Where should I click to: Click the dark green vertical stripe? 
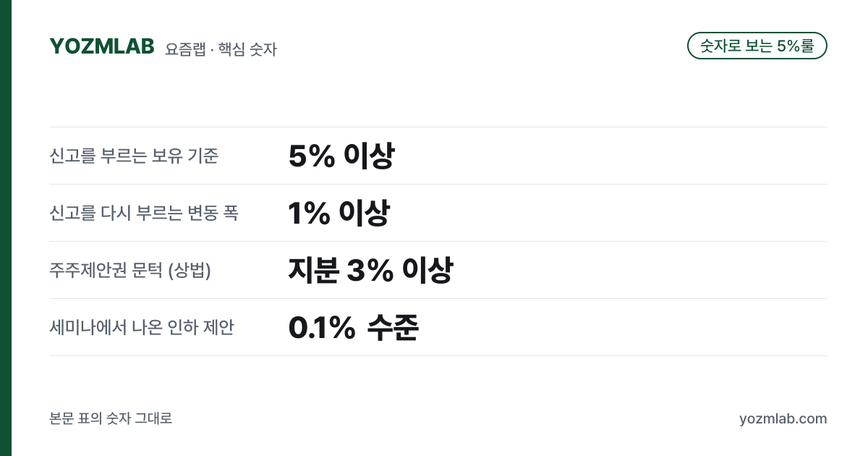(x=6, y=228)
